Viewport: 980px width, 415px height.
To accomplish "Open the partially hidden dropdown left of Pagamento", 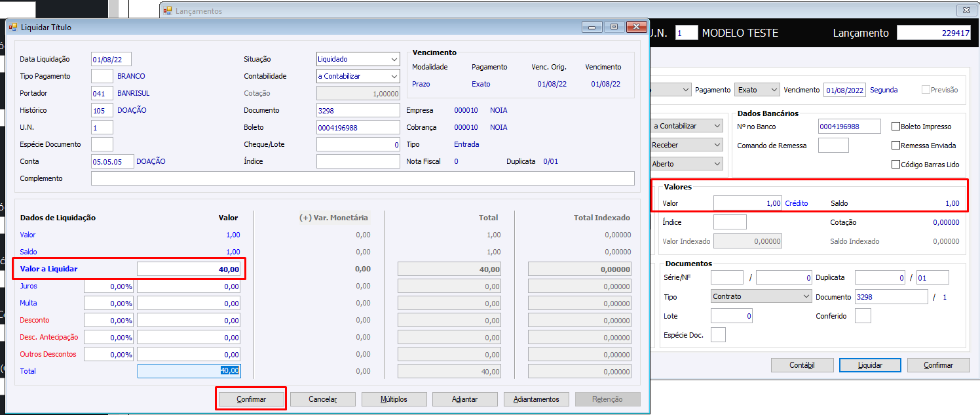I will [670, 89].
